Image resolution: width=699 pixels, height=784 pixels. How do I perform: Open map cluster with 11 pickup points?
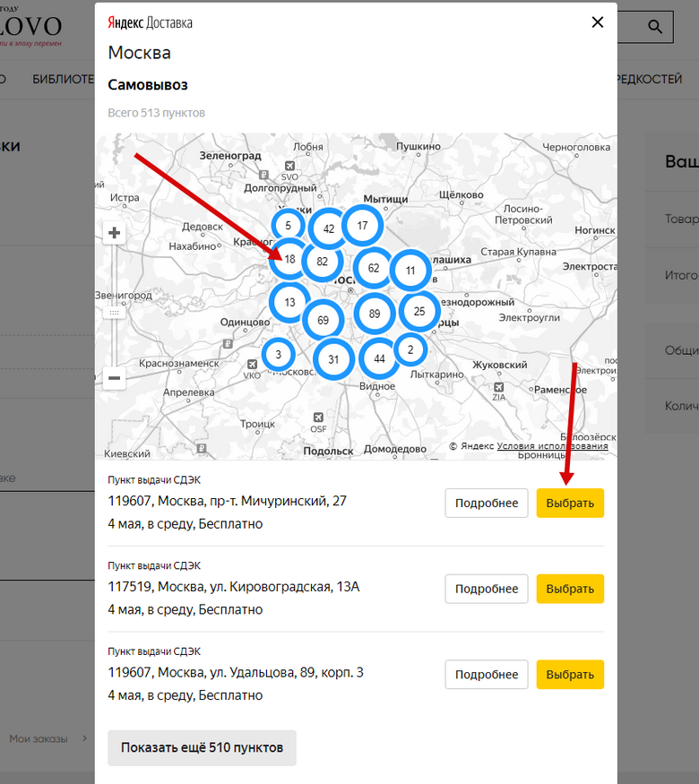(x=410, y=271)
